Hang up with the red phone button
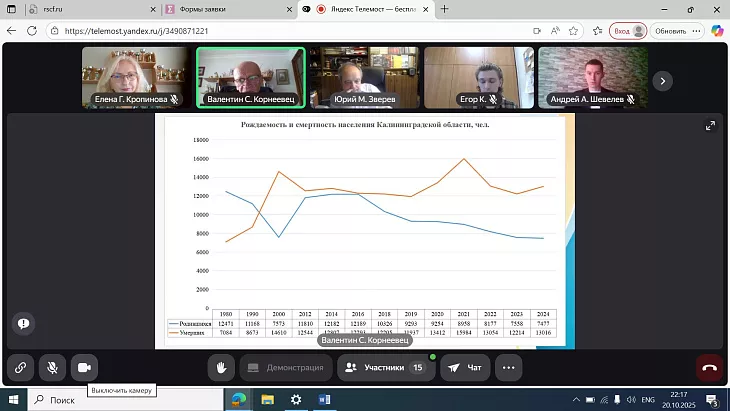This screenshot has height=411, width=730. [x=709, y=367]
